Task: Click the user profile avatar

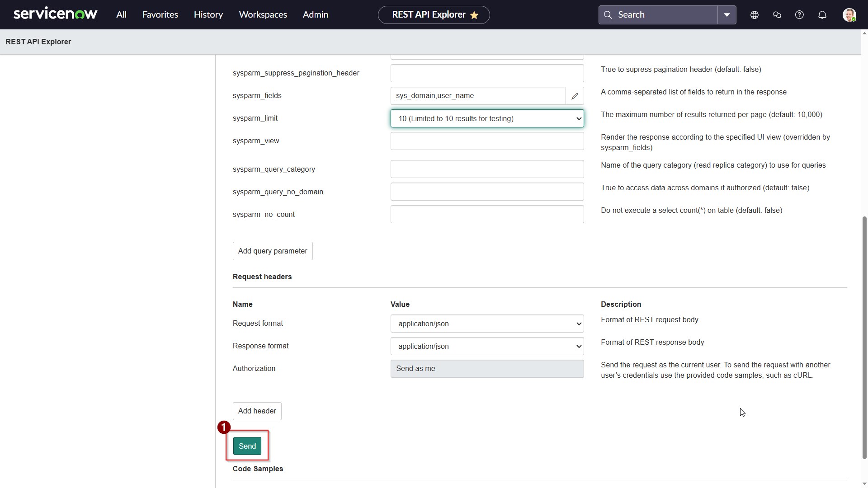Action: tap(849, 15)
